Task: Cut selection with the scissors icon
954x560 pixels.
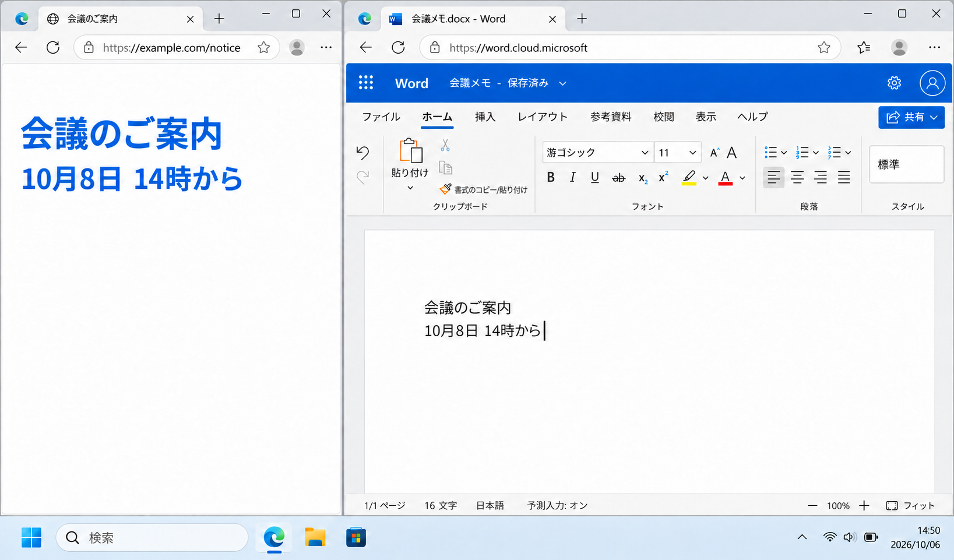Action: pos(445,145)
